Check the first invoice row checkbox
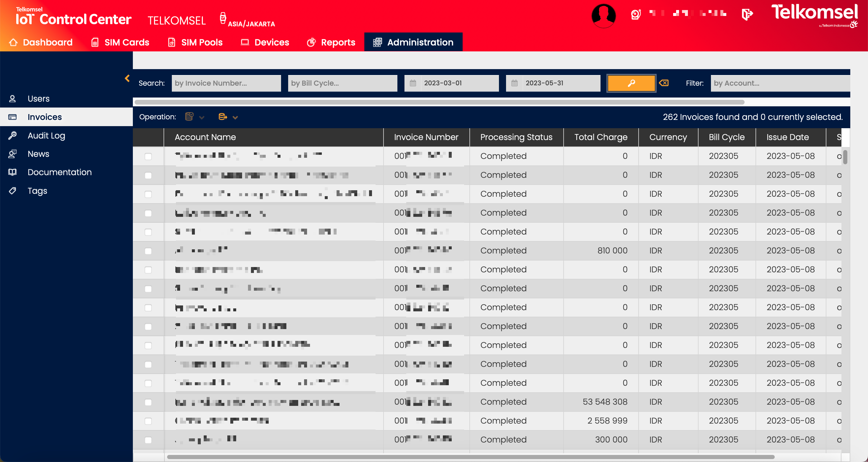The image size is (868, 462). [148, 156]
